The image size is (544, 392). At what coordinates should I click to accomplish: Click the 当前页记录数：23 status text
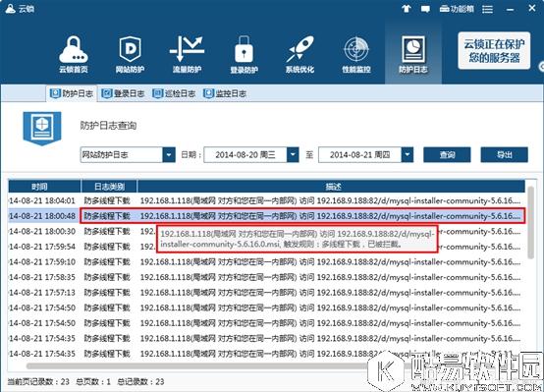38,382
